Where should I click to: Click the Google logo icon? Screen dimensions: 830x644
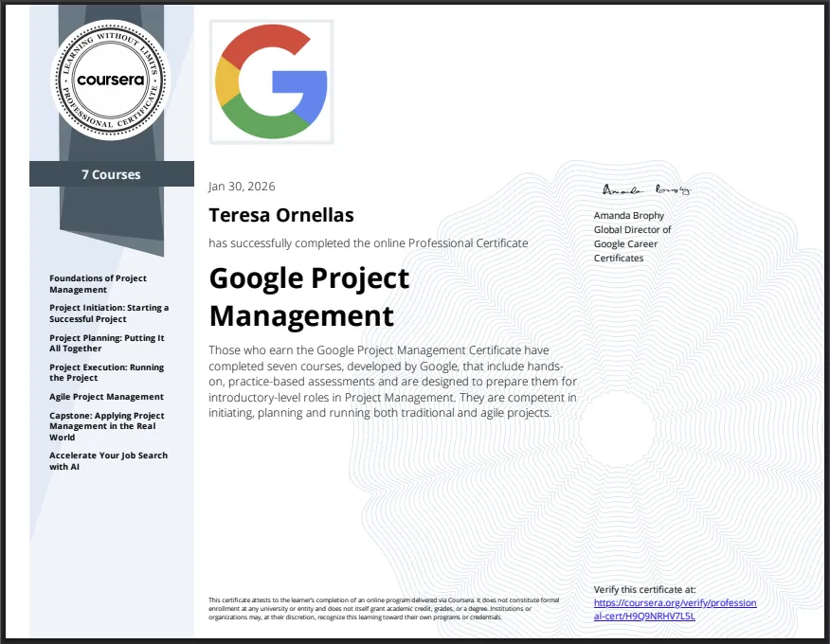tap(271, 81)
